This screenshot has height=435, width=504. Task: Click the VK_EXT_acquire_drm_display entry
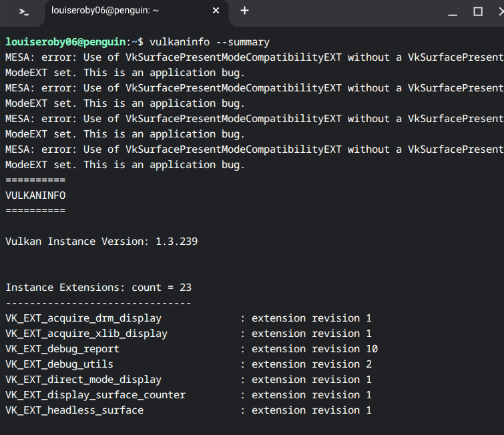click(83, 318)
